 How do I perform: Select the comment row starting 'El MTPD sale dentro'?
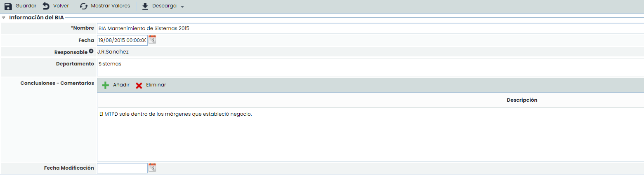176,114
